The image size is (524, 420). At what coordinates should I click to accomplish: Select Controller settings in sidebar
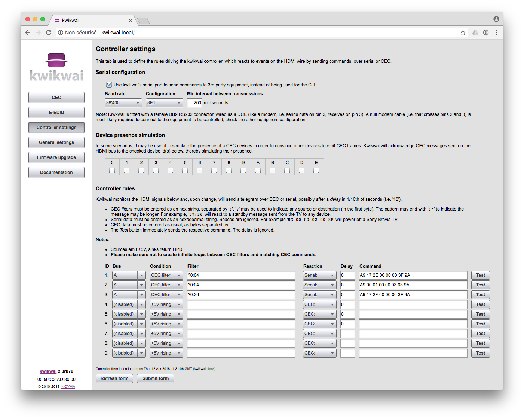pyautogui.click(x=56, y=128)
